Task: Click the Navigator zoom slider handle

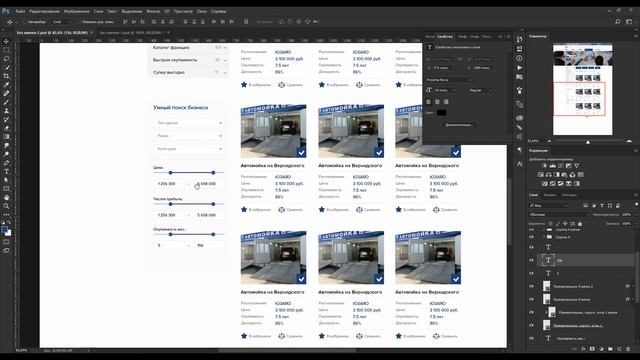Action: pyautogui.click(x=588, y=141)
